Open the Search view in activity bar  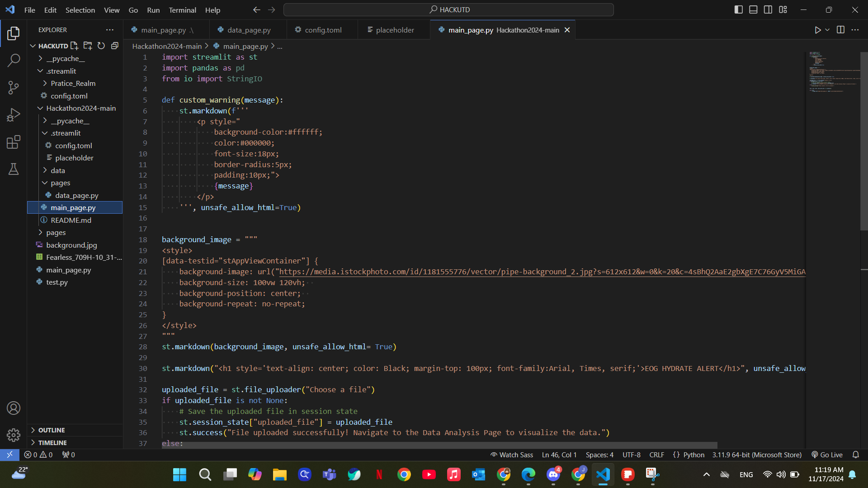pyautogui.click(x=14, y=60)
